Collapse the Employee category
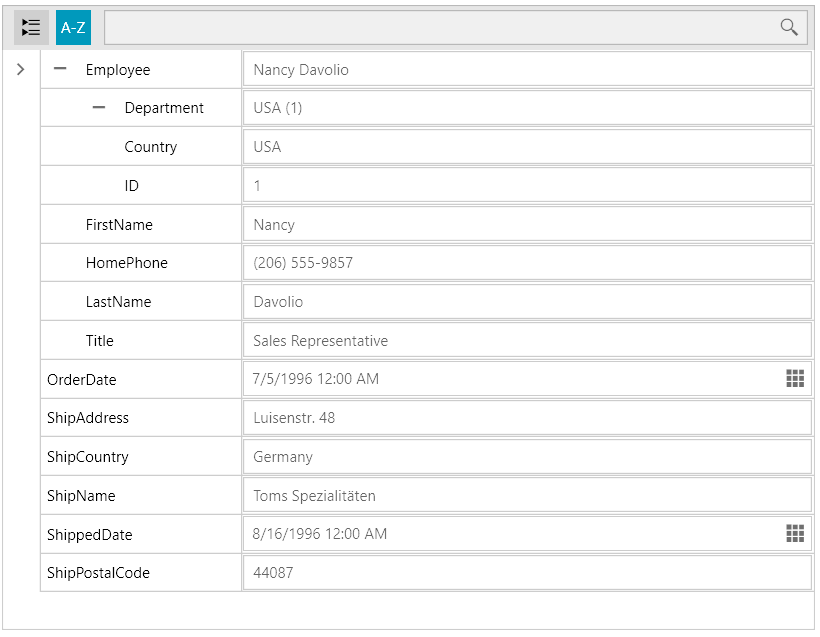 (x=60, y=68)
